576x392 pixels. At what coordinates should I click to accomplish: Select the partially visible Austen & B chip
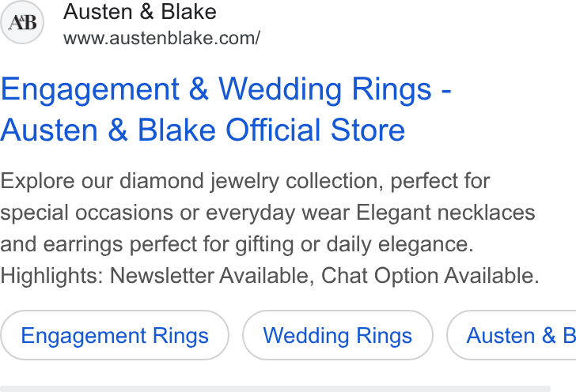click(511, 335)
